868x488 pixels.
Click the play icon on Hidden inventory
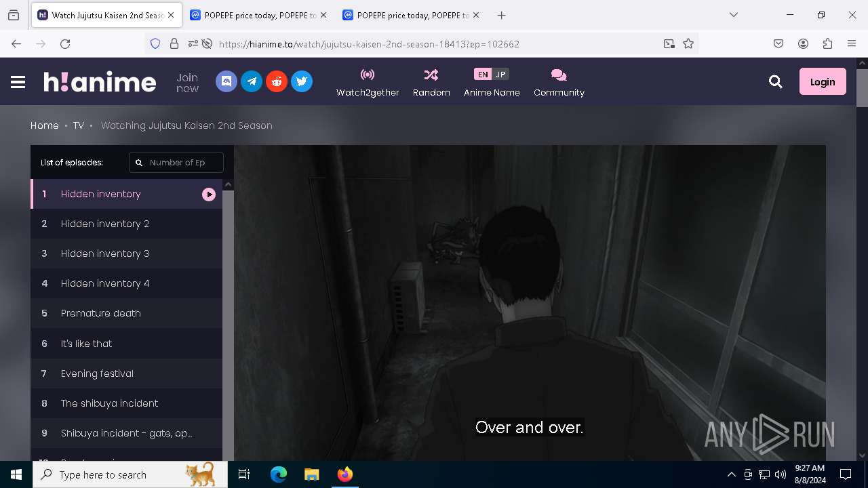(x=209, y=195)
